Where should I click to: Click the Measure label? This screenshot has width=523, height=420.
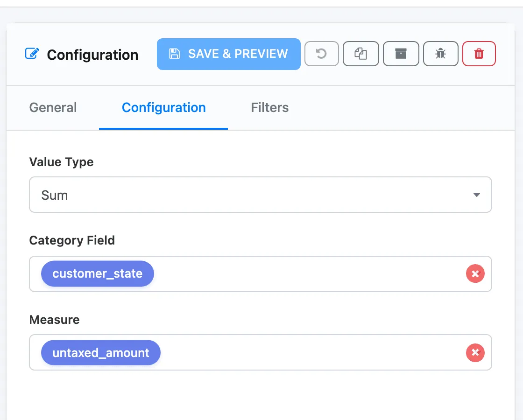[x=54, y=320]
